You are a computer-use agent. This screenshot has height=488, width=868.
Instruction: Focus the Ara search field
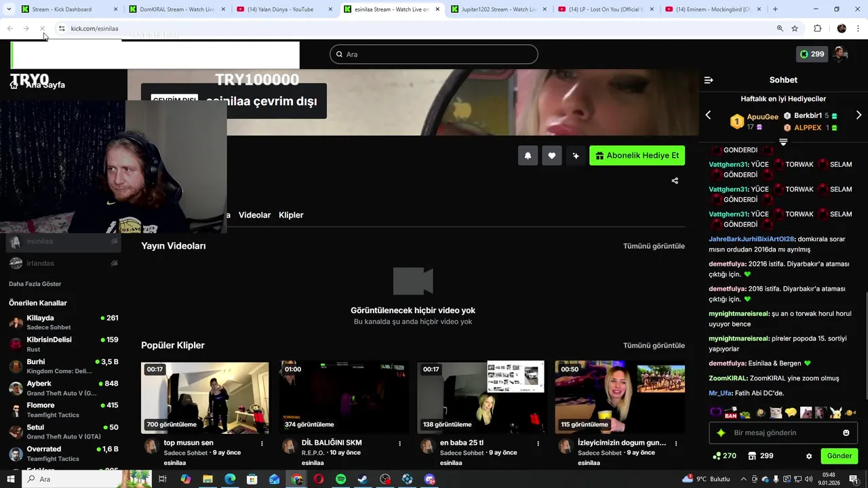pos(434,54)
